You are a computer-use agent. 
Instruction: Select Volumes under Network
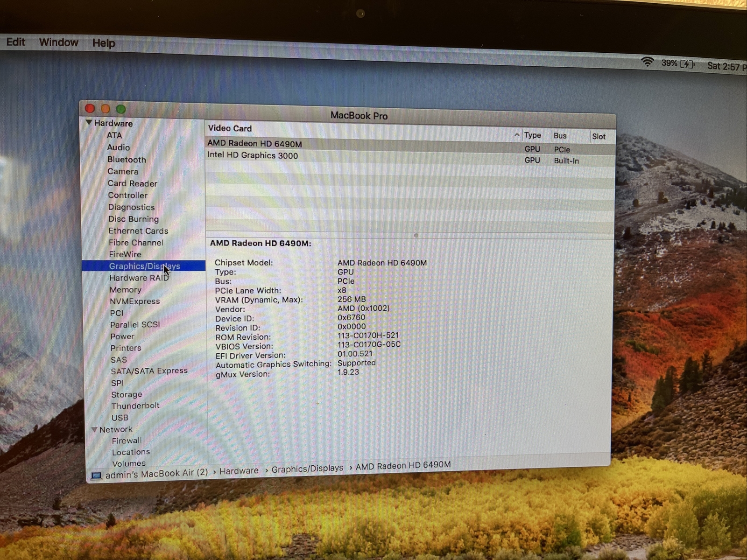point(129,463)
